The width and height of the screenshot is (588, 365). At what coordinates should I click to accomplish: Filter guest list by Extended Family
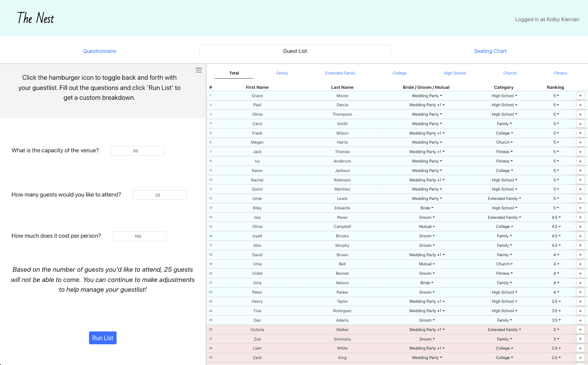(340, 73)
